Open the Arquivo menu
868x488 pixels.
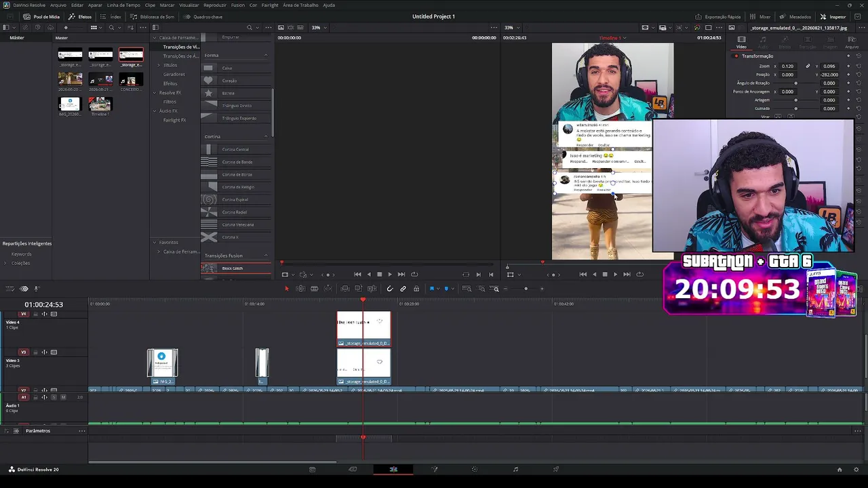[x=58, y=5]
